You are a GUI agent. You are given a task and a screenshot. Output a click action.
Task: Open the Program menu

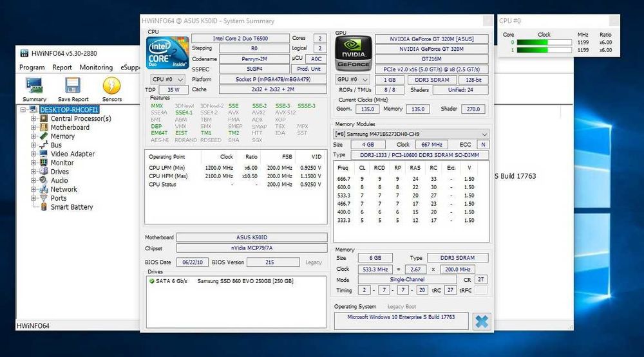coord(32,68)
